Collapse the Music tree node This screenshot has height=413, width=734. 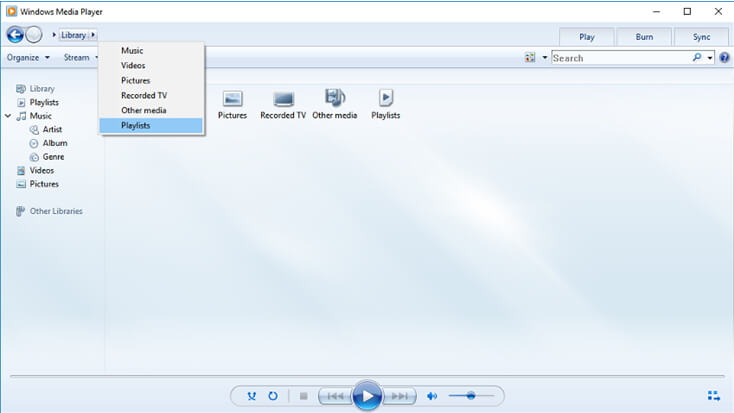point(8,116)
